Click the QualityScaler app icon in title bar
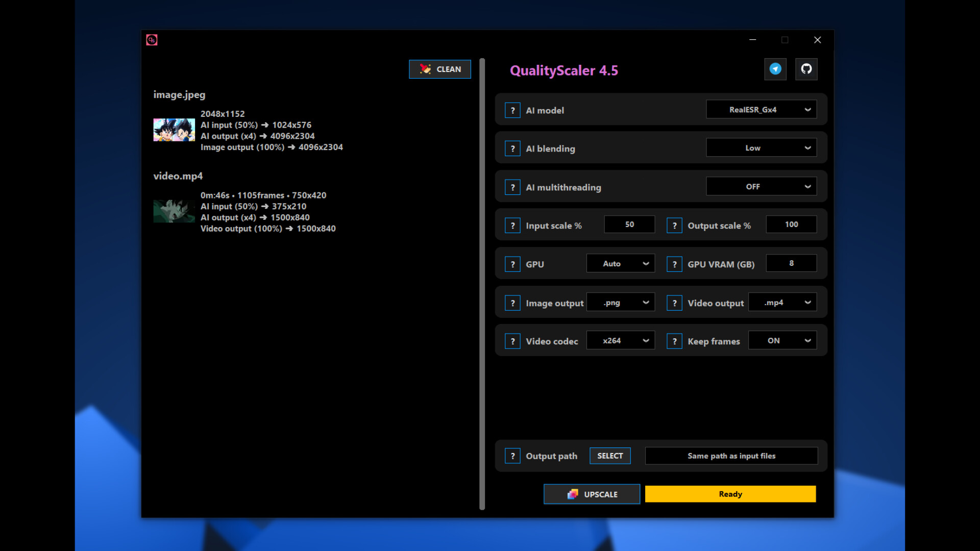 tap(152, 40)
